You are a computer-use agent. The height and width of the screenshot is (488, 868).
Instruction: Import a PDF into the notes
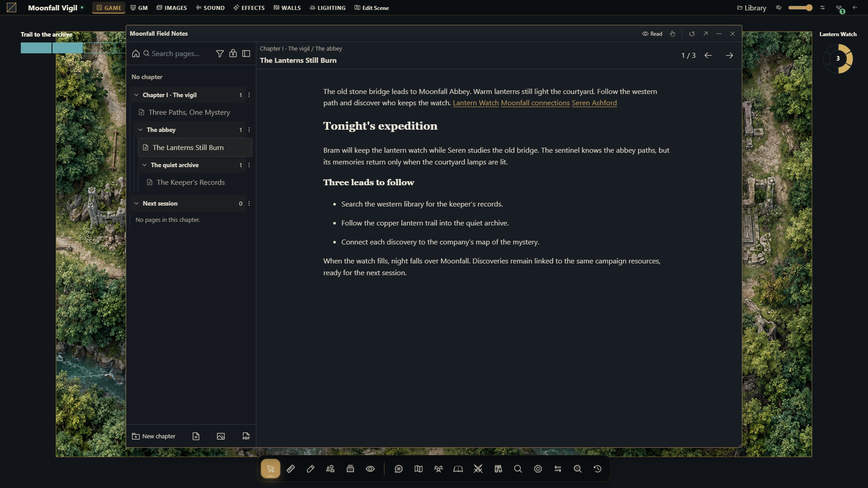[246, 436]
